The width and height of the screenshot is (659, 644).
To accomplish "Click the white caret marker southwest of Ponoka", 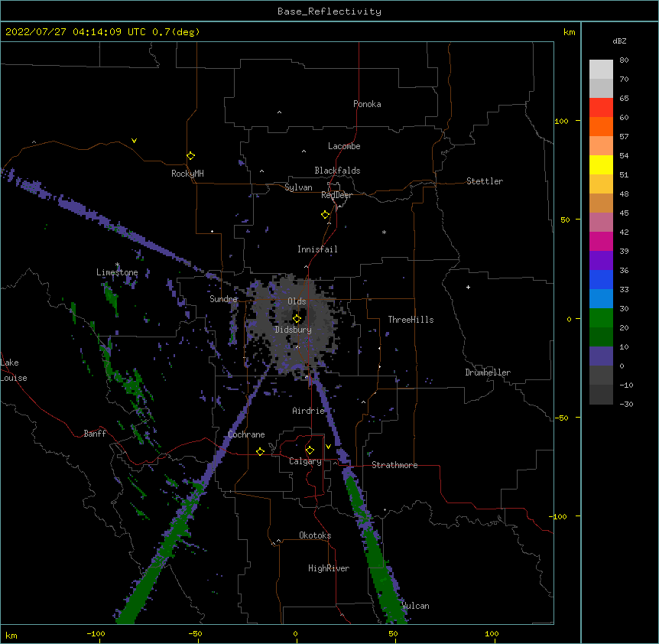I will pyautogui.click(x=279, y=112).
